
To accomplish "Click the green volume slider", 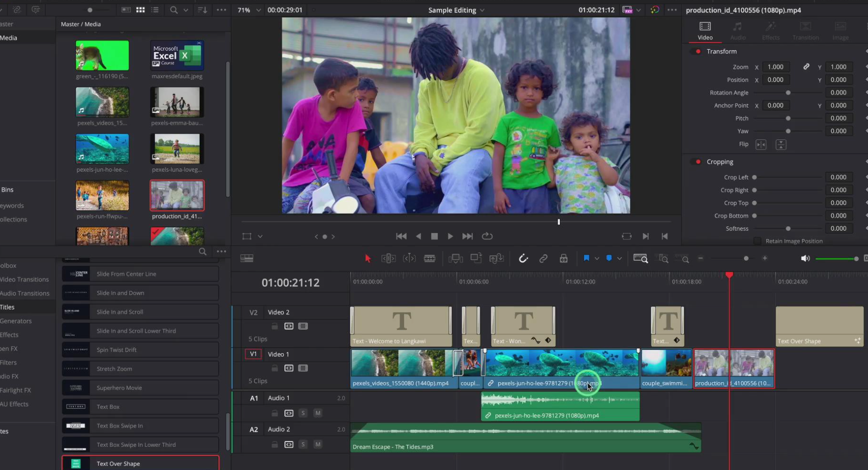I will 835,259.
